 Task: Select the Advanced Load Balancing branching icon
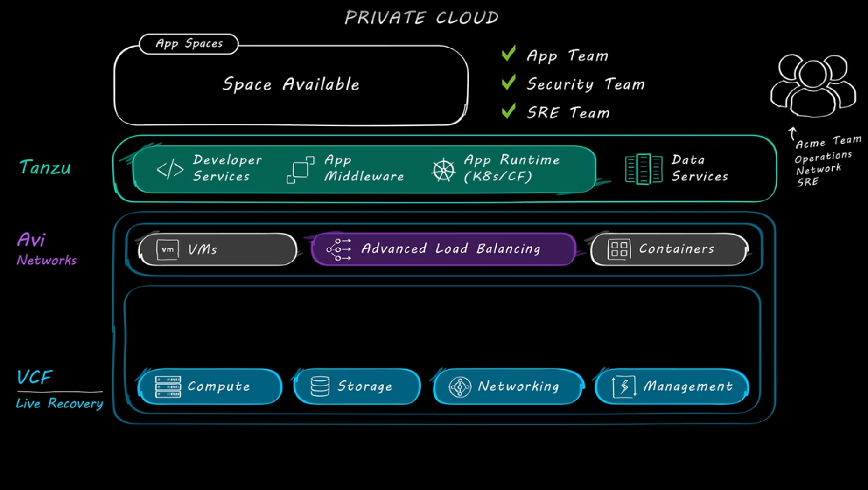pyautogui.click(x=339, y=249)
